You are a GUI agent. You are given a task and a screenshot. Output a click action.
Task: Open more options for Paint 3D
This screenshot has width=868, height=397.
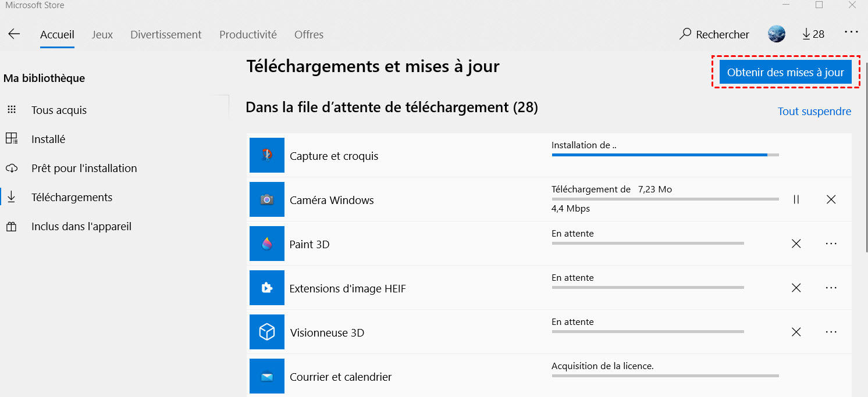831,244
